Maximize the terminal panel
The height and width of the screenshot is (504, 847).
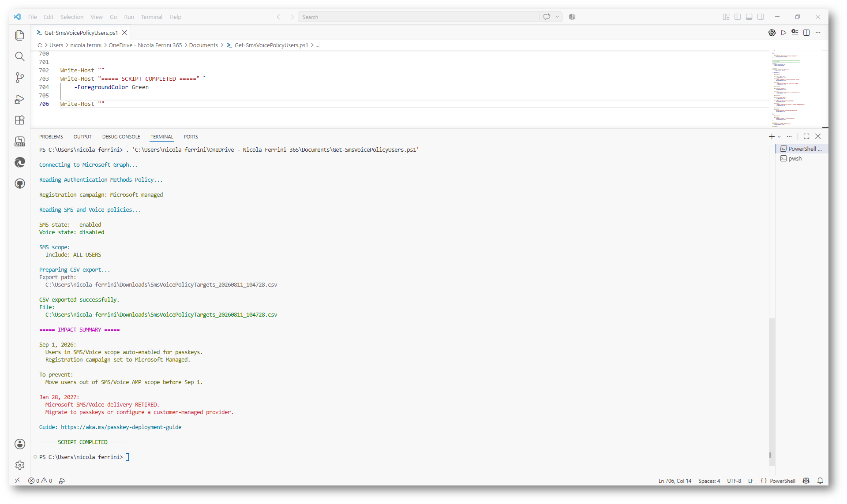(806, 137)
